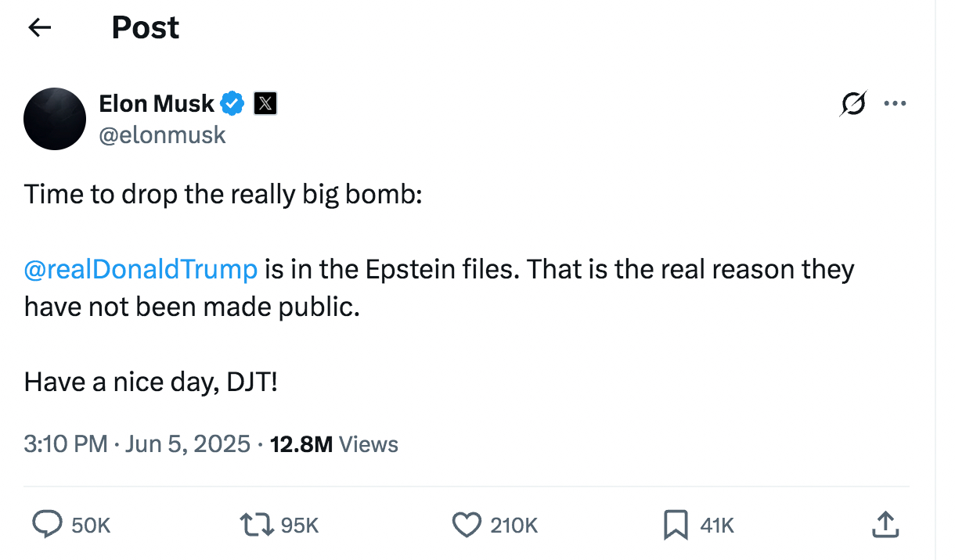Click the back arrow icon
This screenshot has height=560, width=955.
point(39,28)
